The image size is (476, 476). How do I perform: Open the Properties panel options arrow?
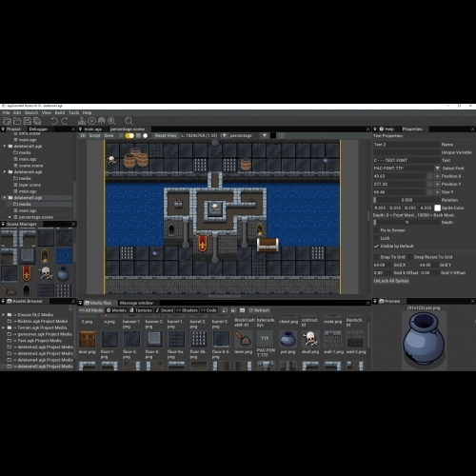375,129
